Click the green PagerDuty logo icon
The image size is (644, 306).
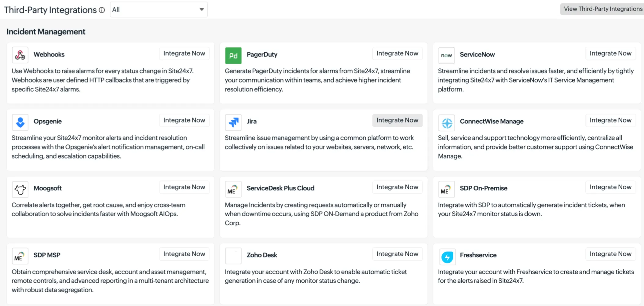[233, 55]
